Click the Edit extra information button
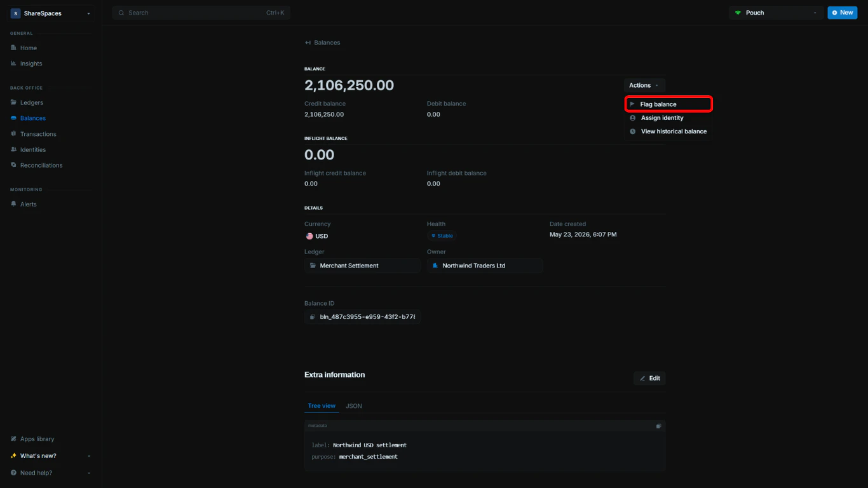This screenshot has height=488, width=868. [x=649, y=378]
